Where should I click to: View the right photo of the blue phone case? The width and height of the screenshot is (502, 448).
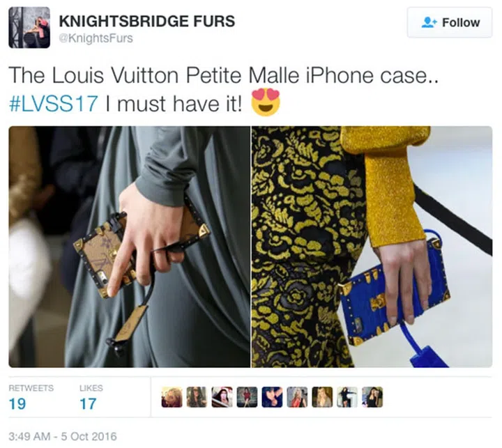(x=372, y=247)
